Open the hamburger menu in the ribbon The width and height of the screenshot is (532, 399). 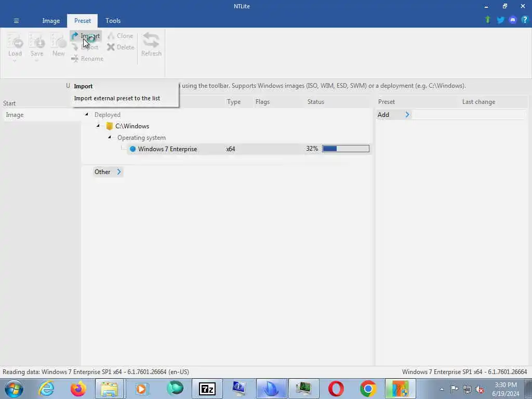pyautogui.click(x=16, y=21)
